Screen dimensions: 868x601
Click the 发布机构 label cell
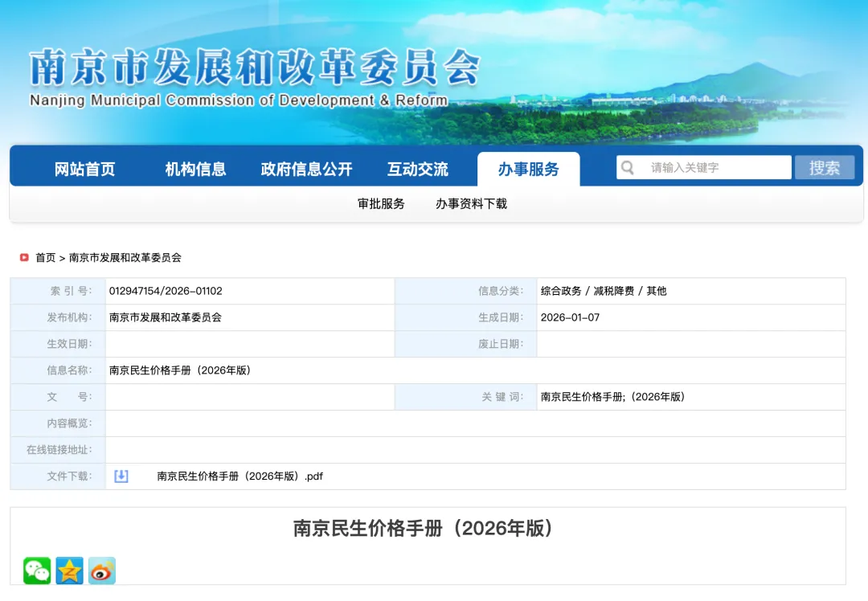pos(58,317)
